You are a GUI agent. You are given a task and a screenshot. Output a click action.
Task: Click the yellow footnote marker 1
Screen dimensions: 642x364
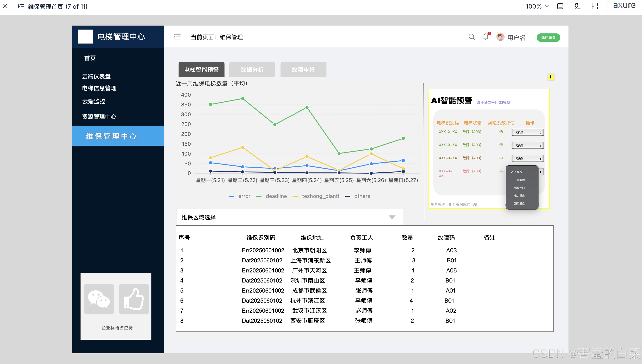coord(550,77)
